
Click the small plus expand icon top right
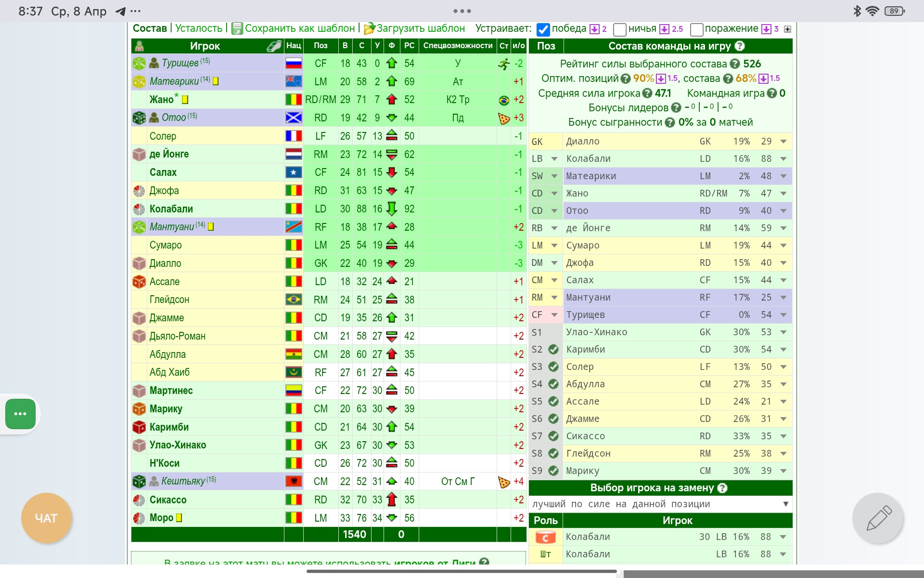pos(787,29)
